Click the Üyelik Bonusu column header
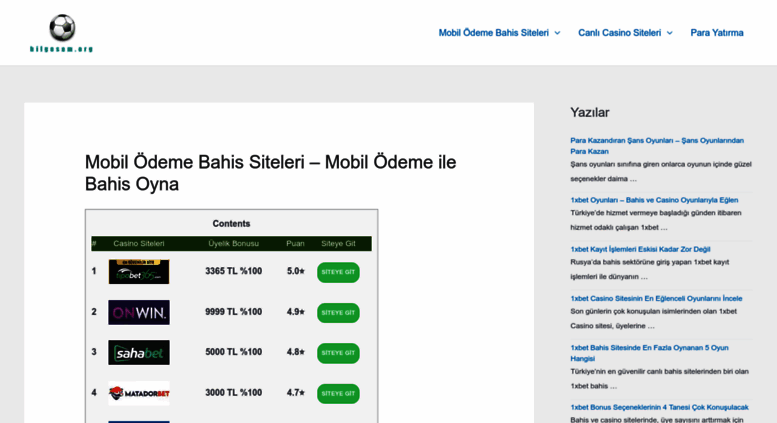The height and width of the screenshot is (423, 777). pos(233,243)
